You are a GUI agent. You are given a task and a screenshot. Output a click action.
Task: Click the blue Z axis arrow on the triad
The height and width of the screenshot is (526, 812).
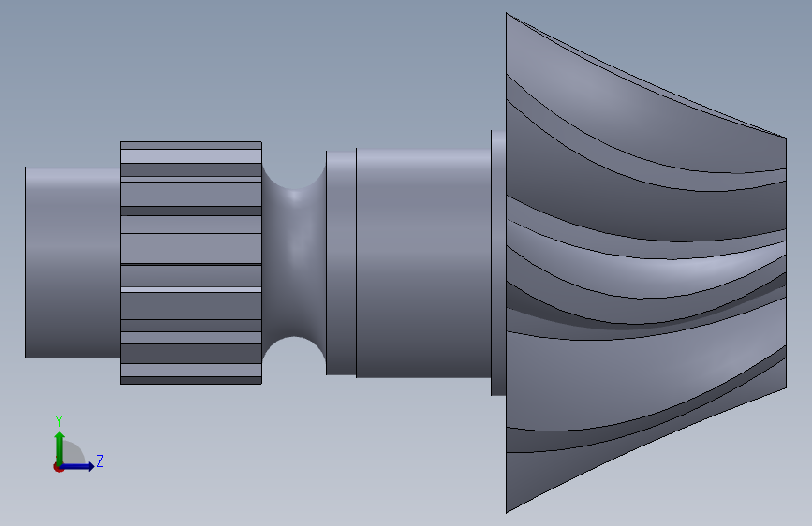click(x=78, y=466)
